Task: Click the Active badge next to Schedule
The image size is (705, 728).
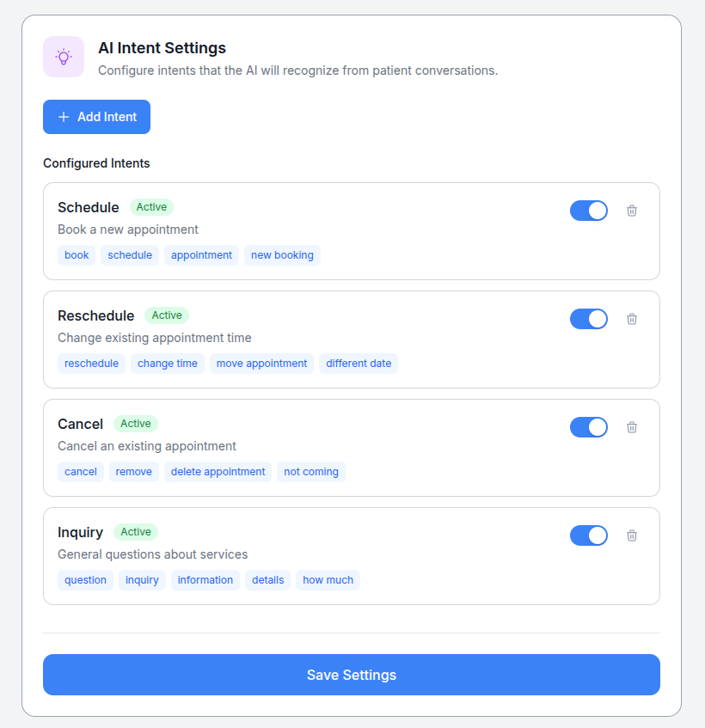Action: click(x=151, y=206)
